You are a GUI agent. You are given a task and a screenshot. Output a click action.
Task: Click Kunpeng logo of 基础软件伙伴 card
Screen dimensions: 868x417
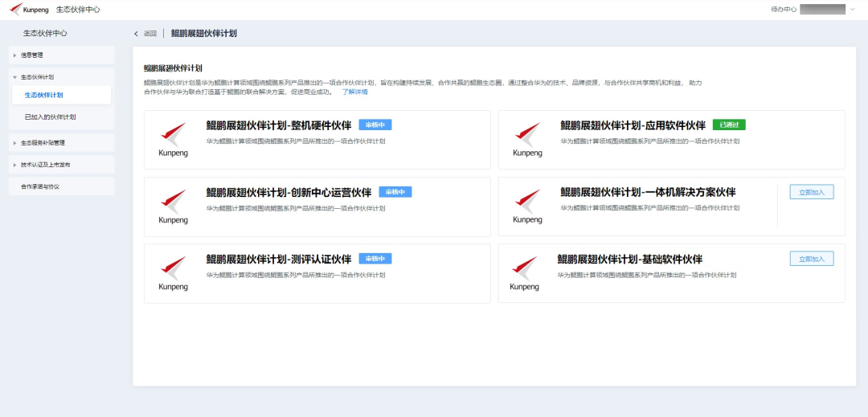coord(524,273)
